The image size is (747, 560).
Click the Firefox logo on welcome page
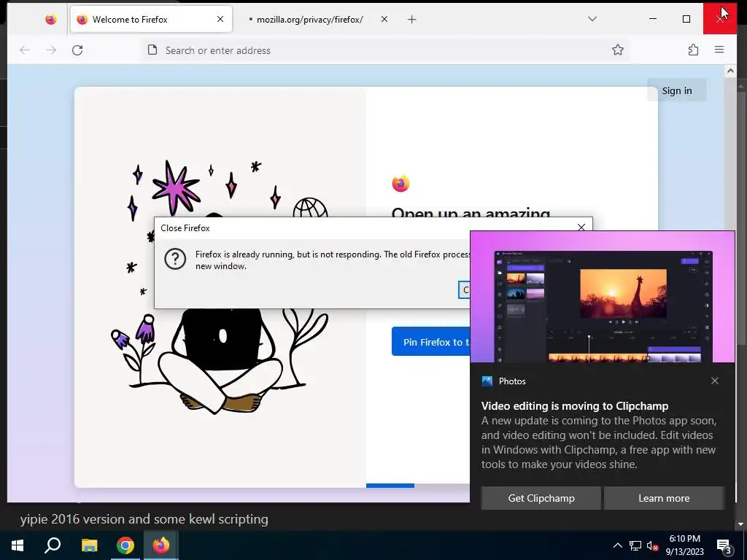pyautogui.click(x=400, y=183)
